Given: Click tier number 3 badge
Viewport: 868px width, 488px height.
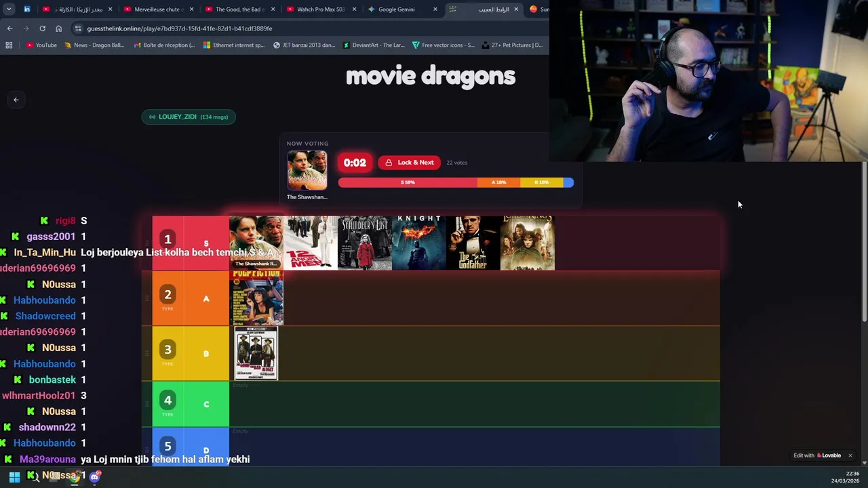Looking at the screenshot, I should coord(167,349).
